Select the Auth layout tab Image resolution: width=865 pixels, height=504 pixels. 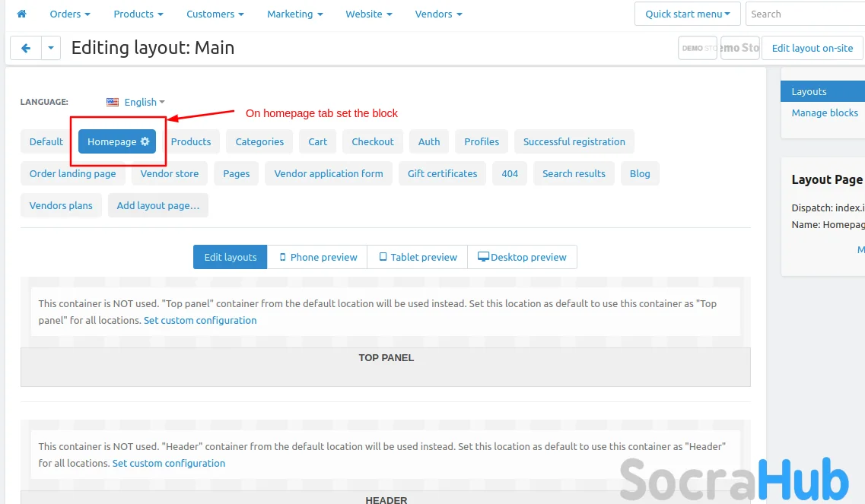click(429, 141)
